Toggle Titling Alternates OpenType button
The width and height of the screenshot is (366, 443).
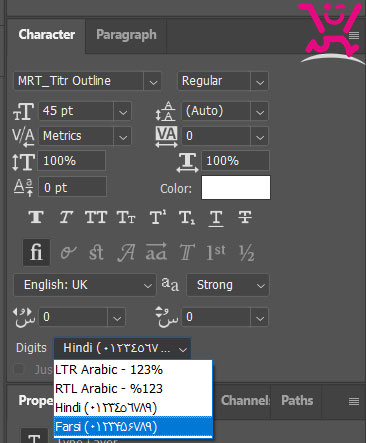tap(187, 252)
